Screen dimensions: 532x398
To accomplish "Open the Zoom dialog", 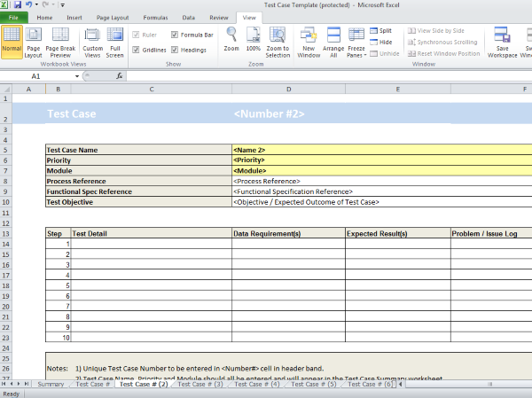I will (x=231, y=39).
